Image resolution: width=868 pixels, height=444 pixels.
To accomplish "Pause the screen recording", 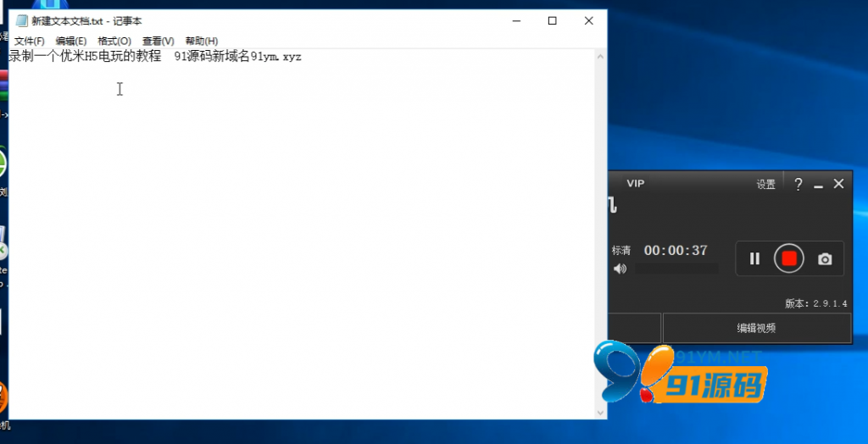I will click(754, 258).
